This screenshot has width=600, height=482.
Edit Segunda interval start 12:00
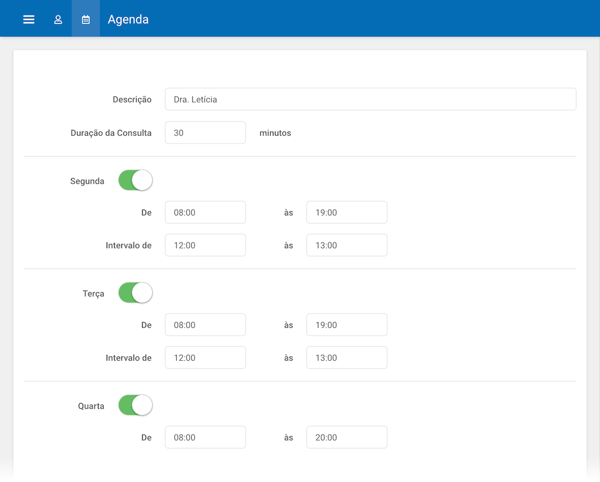click(x=205, y=245)
